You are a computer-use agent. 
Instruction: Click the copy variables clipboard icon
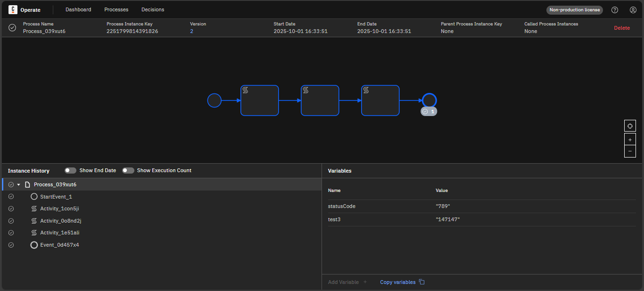[422, 282]
